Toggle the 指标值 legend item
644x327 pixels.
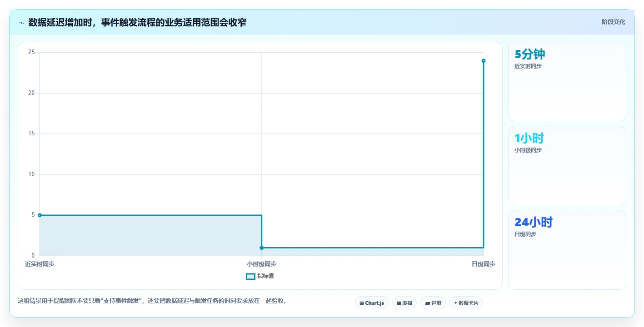260,276
